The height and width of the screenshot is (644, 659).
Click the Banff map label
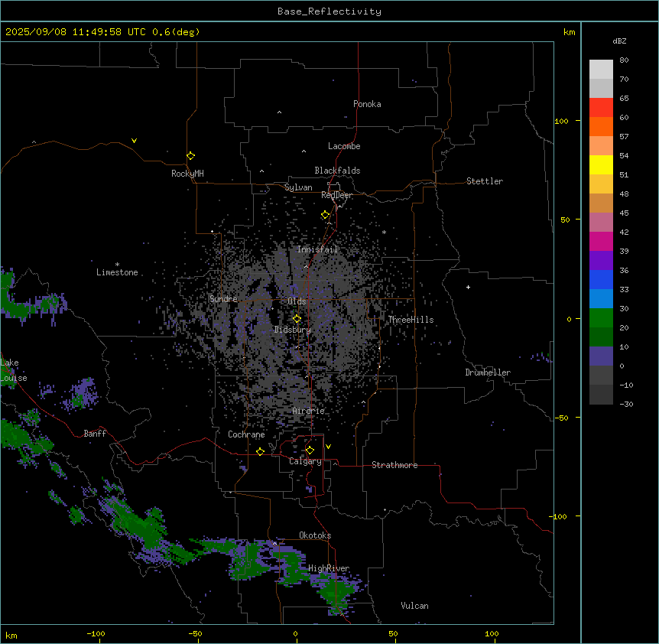[95, 434]
